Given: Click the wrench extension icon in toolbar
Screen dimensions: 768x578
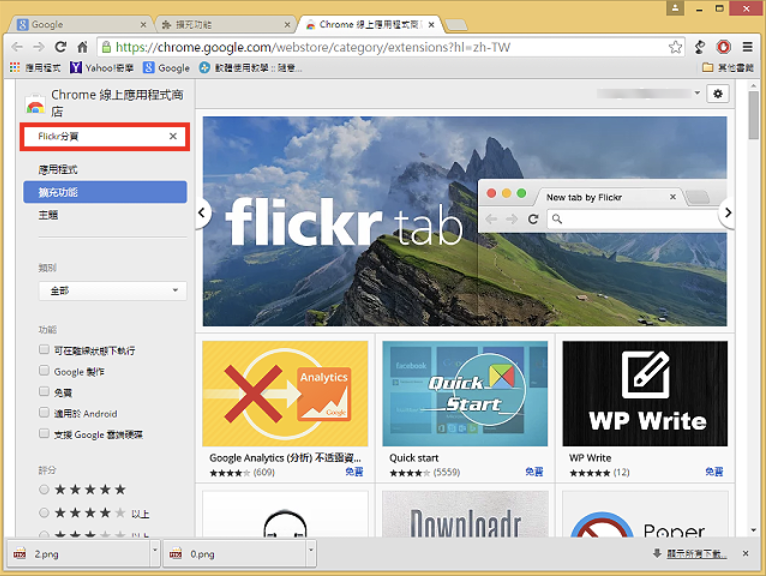Looking at the screenshot, I should [700, 47].
